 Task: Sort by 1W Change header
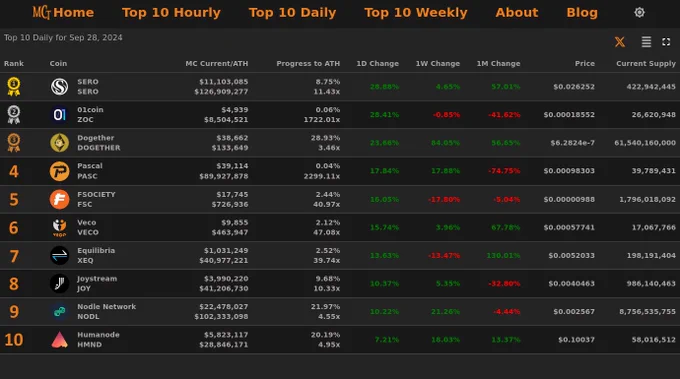pyautogui.click(x=438, y=63)
